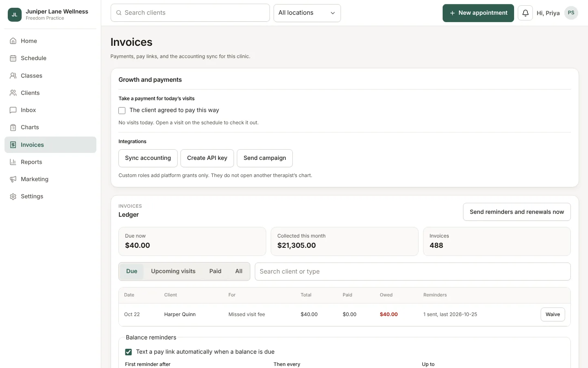588x368 pixels.
Task: Open the Settings gear icon
Action: [13, 196]
